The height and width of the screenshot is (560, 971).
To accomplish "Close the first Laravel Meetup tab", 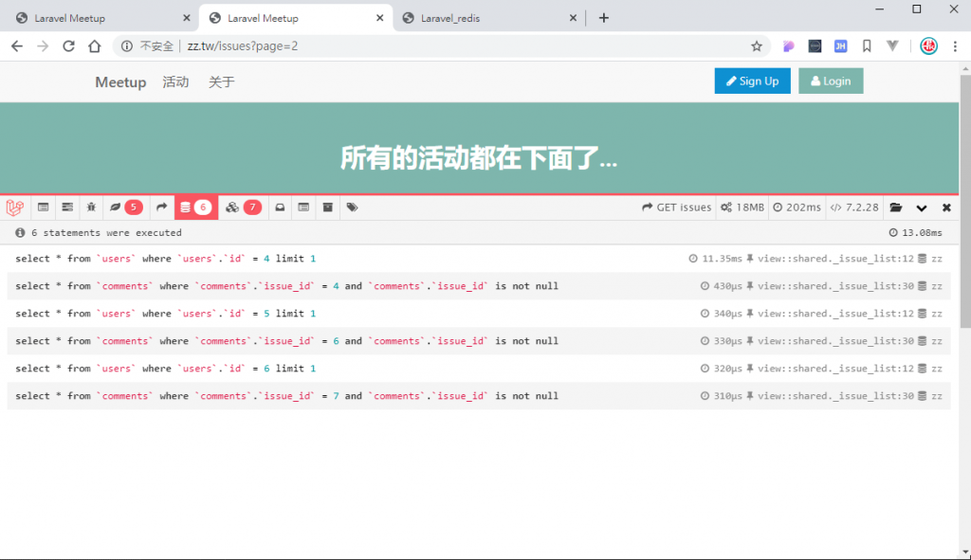I will tap(187, 18).
